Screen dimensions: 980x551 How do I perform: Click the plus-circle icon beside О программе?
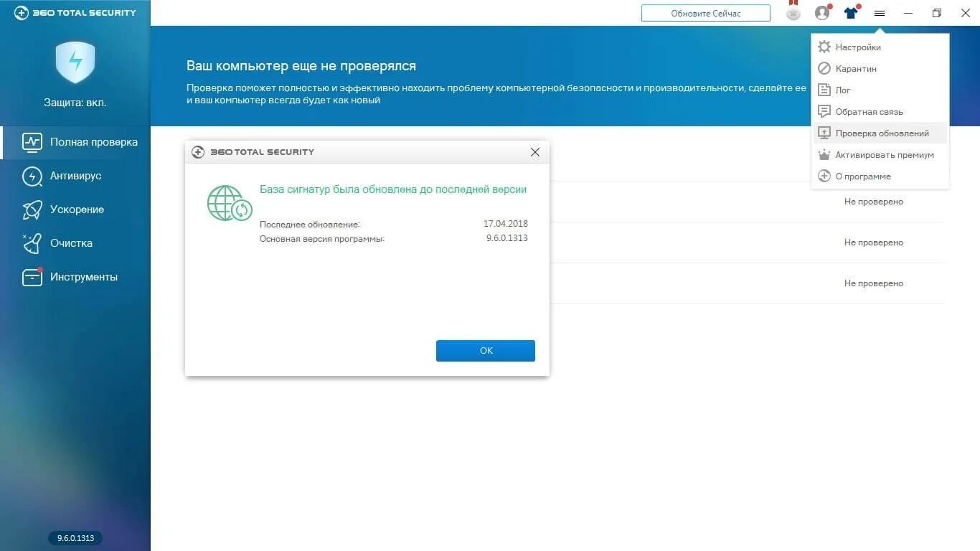coord(824,176)
